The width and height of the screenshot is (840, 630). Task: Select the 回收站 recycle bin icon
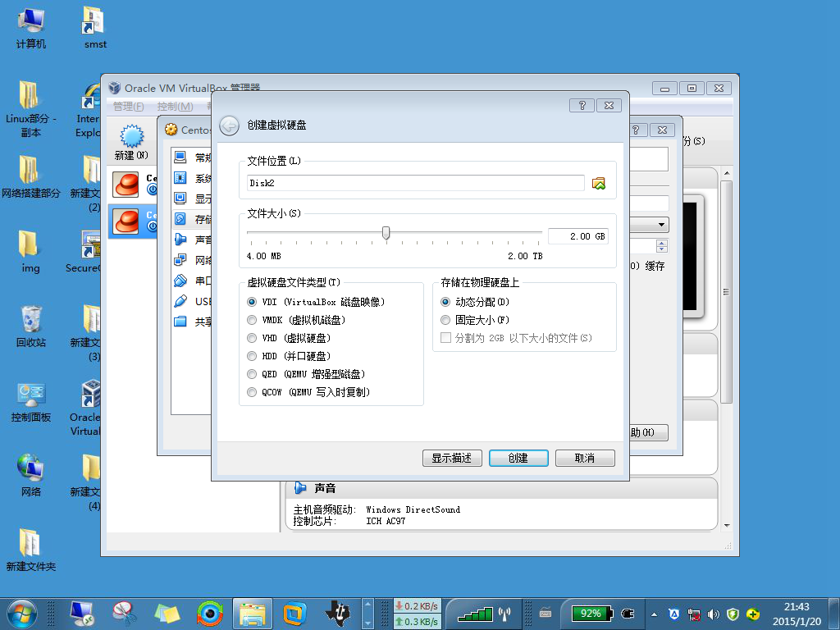pos(30,325)
